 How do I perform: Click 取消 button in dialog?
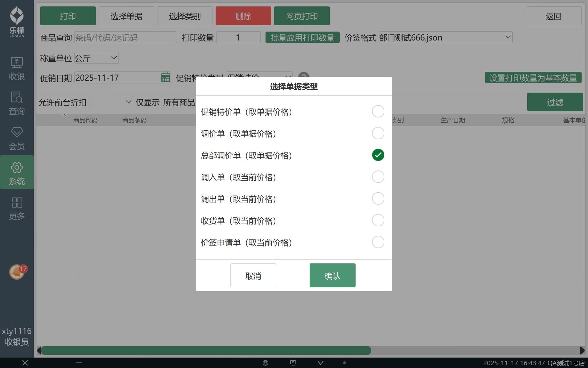pyautogui.click(x=253, y=275)
